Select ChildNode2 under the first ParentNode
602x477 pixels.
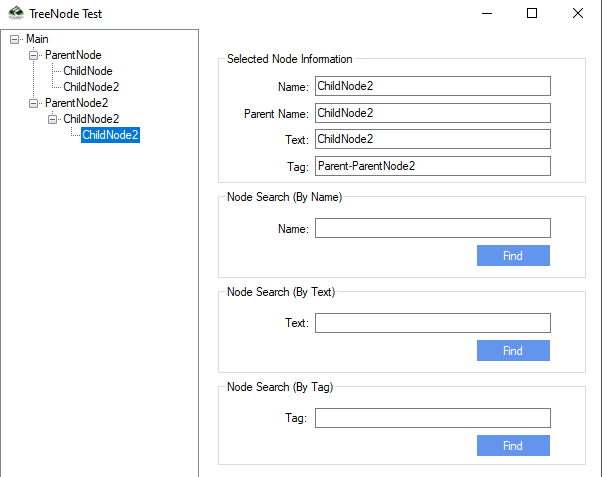[91, 87]
